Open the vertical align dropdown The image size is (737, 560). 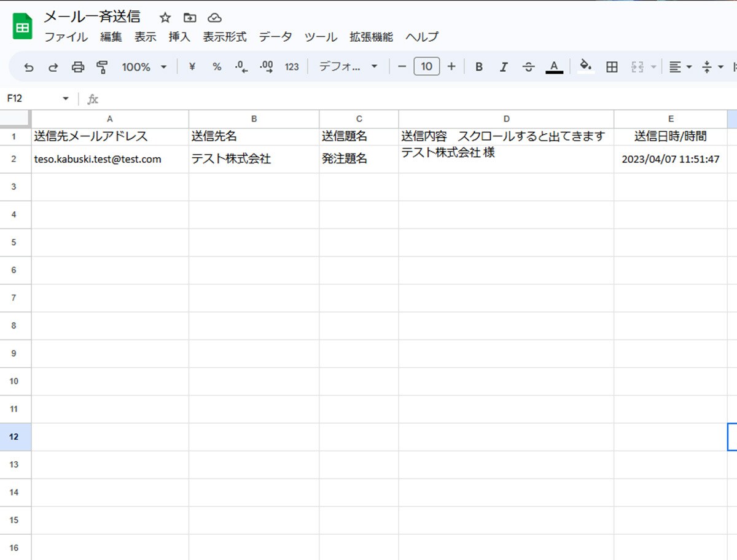(712, 67)
